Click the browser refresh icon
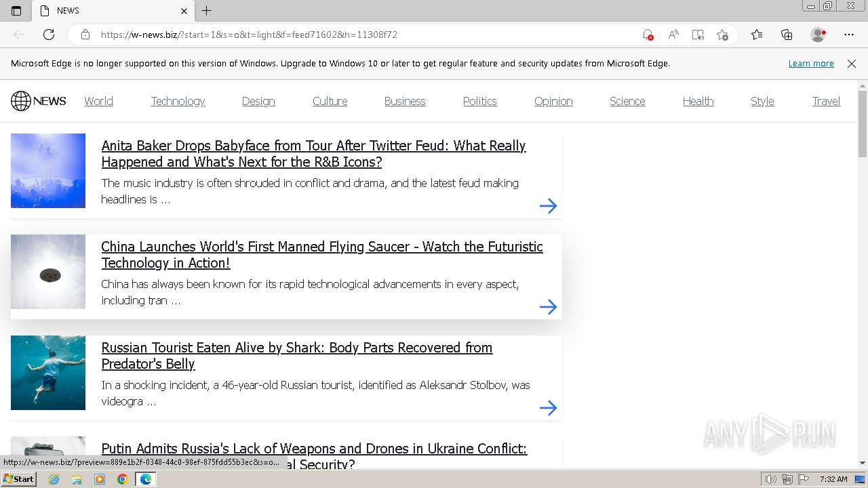This screenshot has width=868, height=488. tap(49, 35)
